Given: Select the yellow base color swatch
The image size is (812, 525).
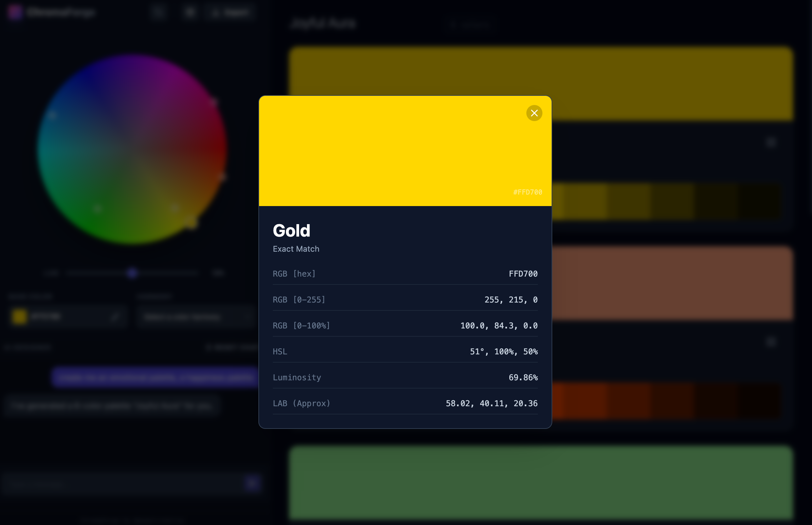Looking at the screenshot, I should [x=19, y=316].
